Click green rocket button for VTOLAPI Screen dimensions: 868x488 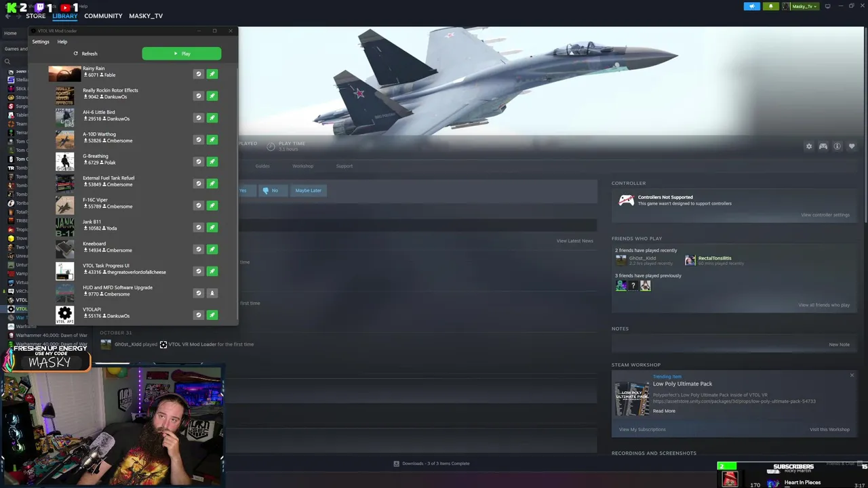point(212,314)
